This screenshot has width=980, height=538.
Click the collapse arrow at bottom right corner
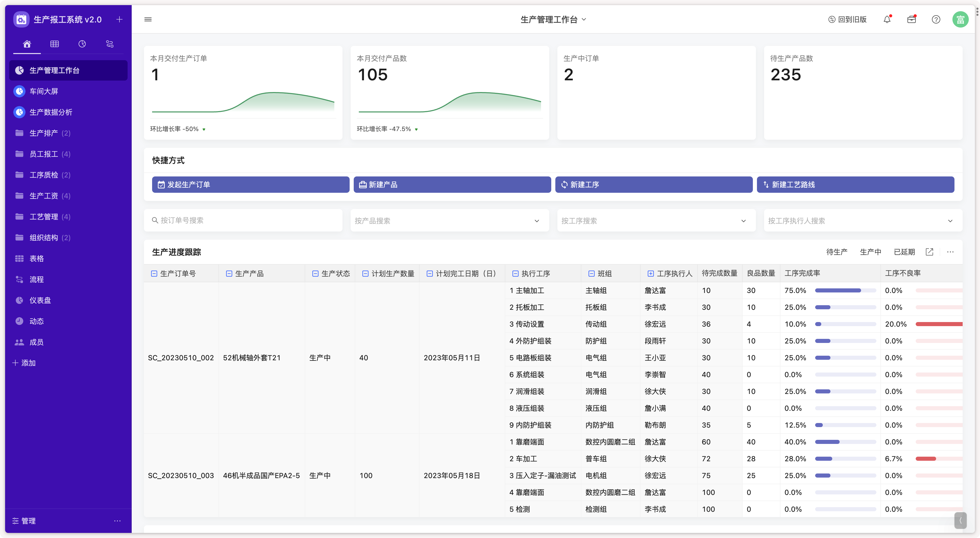point(960,520)
